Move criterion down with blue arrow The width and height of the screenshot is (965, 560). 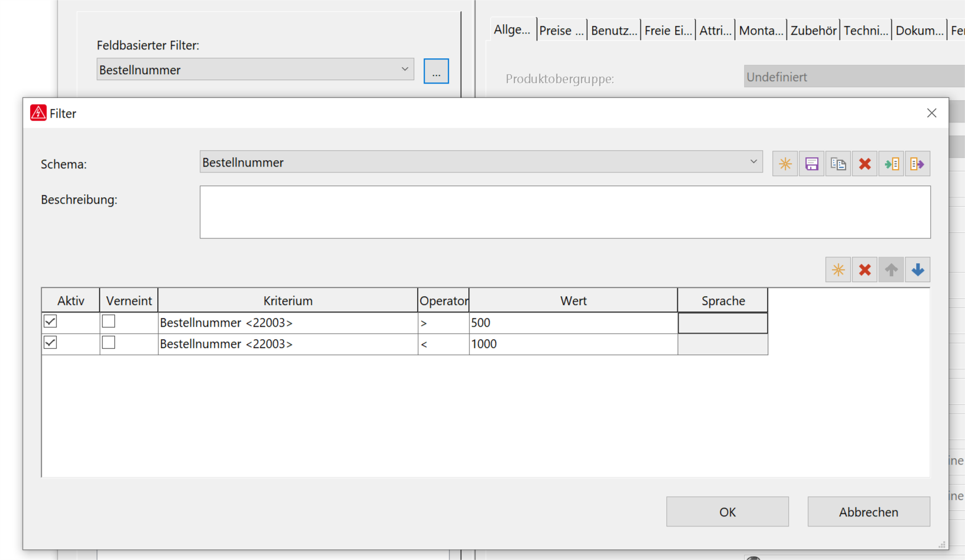click(x=917, y=270)
